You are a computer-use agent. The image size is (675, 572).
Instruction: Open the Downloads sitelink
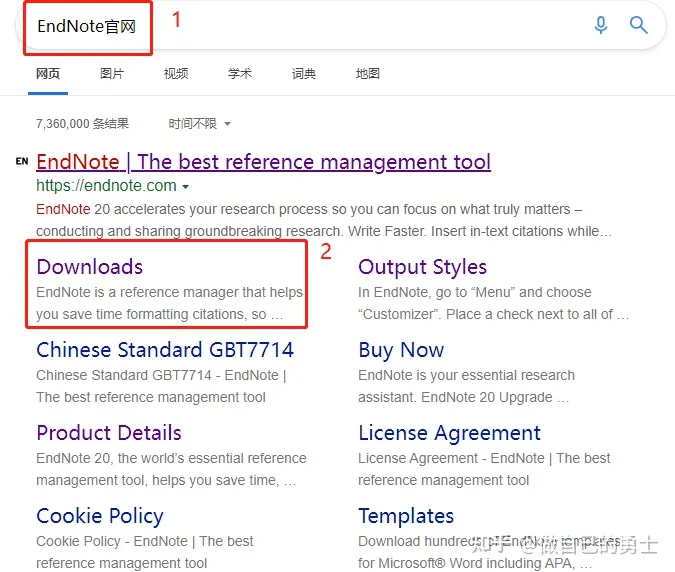(x=90, y=267)
